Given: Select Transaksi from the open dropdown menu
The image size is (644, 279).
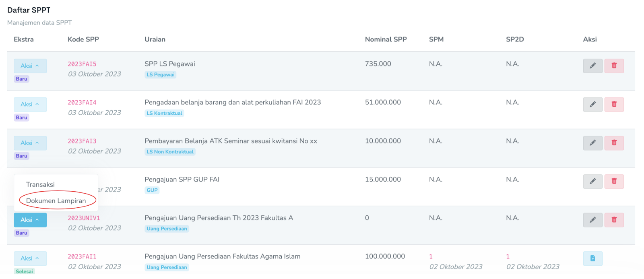Looking at the screenshot, I should click(x=40, y=184).
